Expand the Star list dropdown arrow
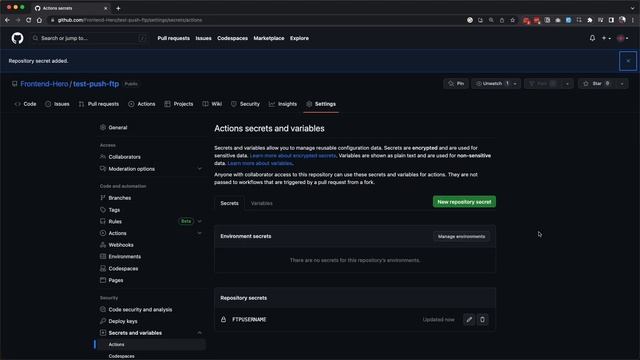Image resolution: width=640 pixels, height=360 pixels. click(622, 84)
